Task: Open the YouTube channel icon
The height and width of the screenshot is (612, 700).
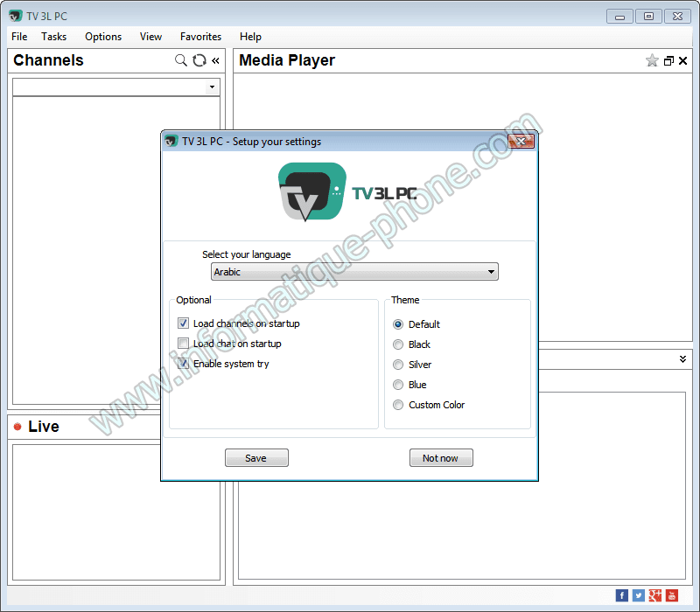Action: [x=672, y=595]
